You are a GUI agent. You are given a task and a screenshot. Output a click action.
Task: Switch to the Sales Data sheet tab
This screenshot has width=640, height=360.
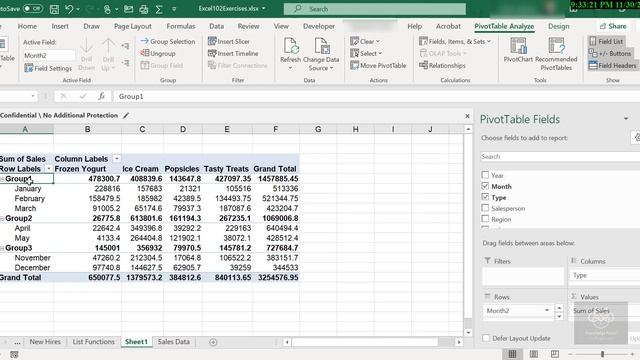click(x=174, y=342)
